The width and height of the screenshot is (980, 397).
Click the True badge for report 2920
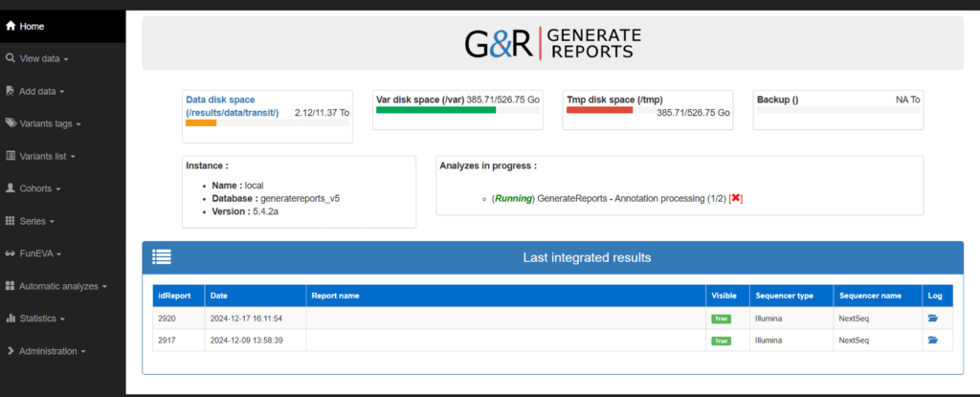[722, 319]
